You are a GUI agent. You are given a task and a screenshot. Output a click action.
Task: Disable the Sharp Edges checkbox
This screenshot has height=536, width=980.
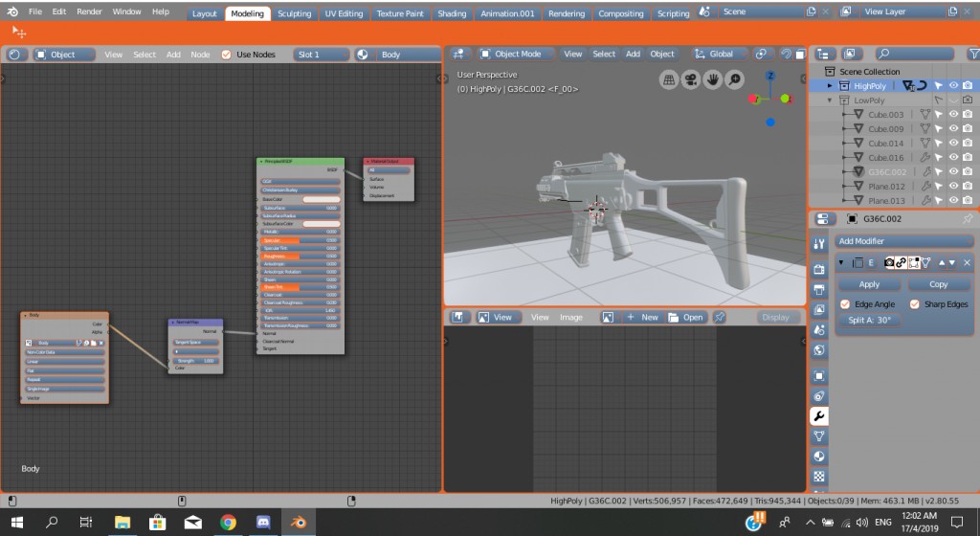click(x=914, y=304)
